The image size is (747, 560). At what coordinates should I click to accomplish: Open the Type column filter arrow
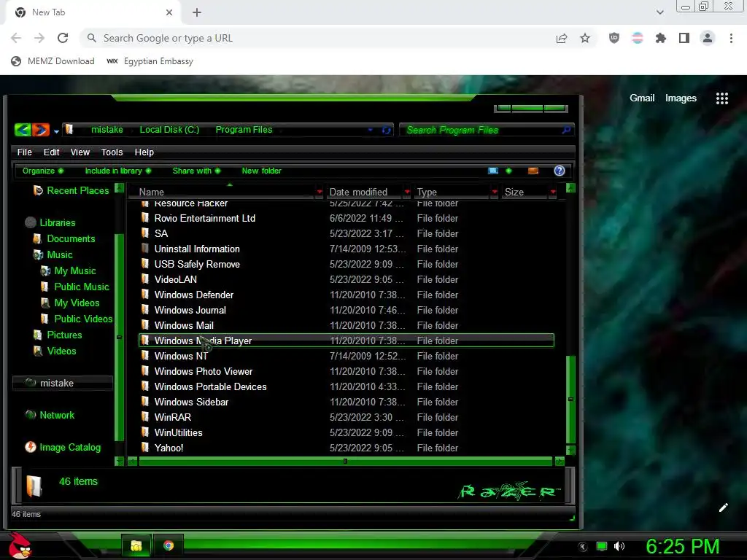pos(495,192)
